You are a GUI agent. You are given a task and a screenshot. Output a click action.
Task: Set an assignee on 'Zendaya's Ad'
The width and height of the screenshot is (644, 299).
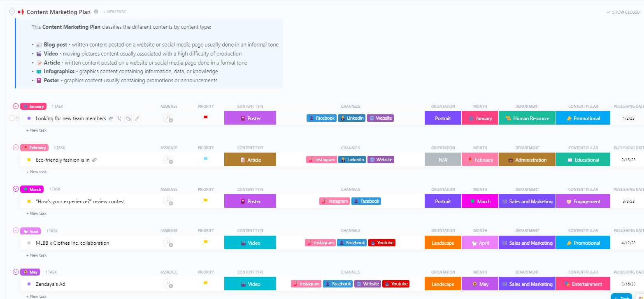169,284
